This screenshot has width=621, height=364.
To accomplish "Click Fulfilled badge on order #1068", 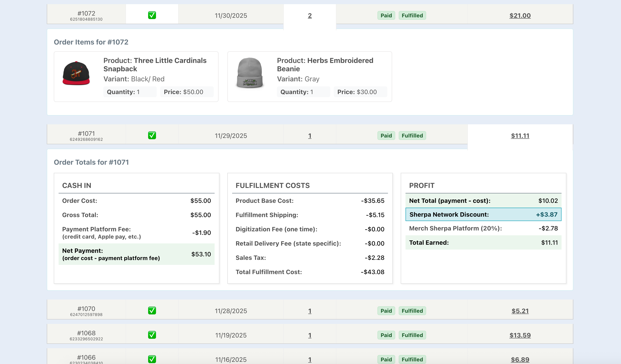I will click(x=412, y=335).
